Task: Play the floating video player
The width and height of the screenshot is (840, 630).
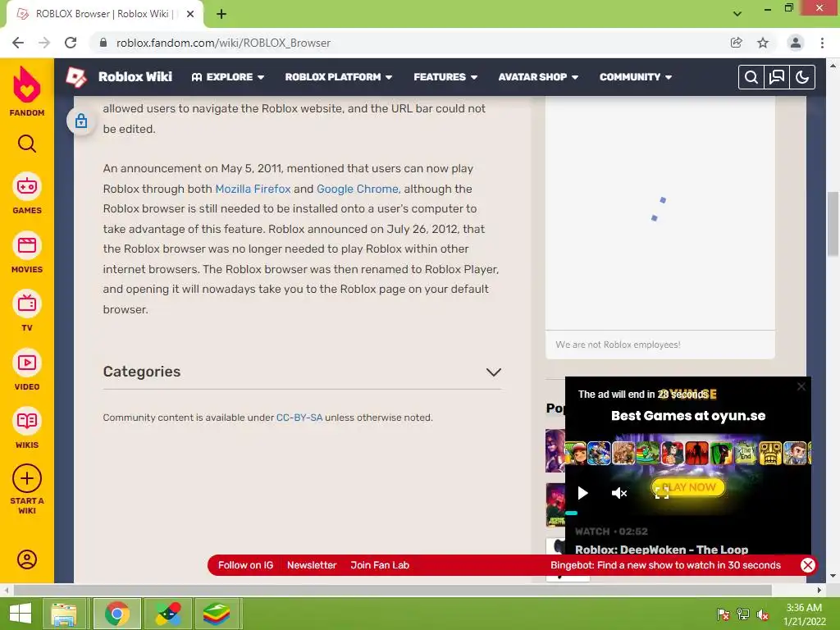Action: point(583,493)
